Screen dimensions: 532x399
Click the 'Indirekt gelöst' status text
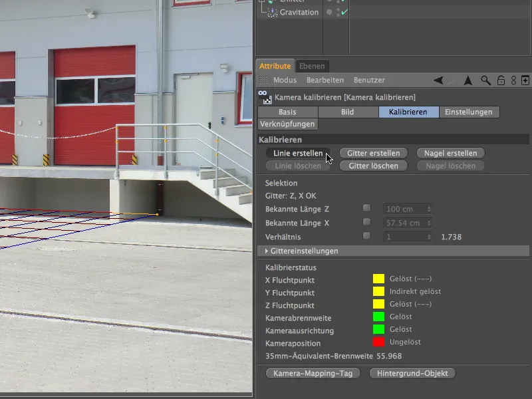[415, 291]
